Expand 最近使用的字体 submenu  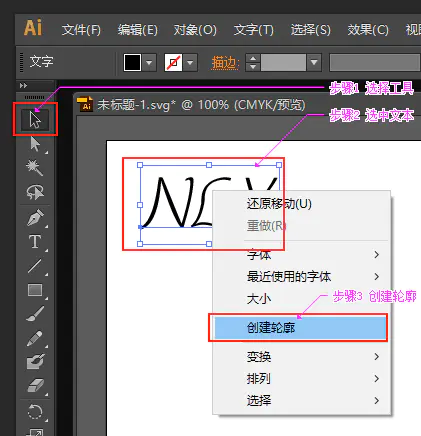(302, 277)
